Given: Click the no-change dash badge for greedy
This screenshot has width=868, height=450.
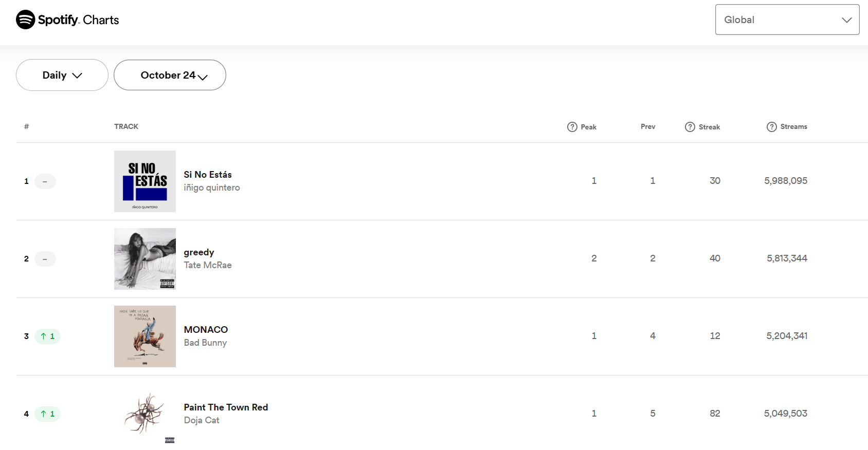Looking at the screenshot, I should click(x=45, y=259).
